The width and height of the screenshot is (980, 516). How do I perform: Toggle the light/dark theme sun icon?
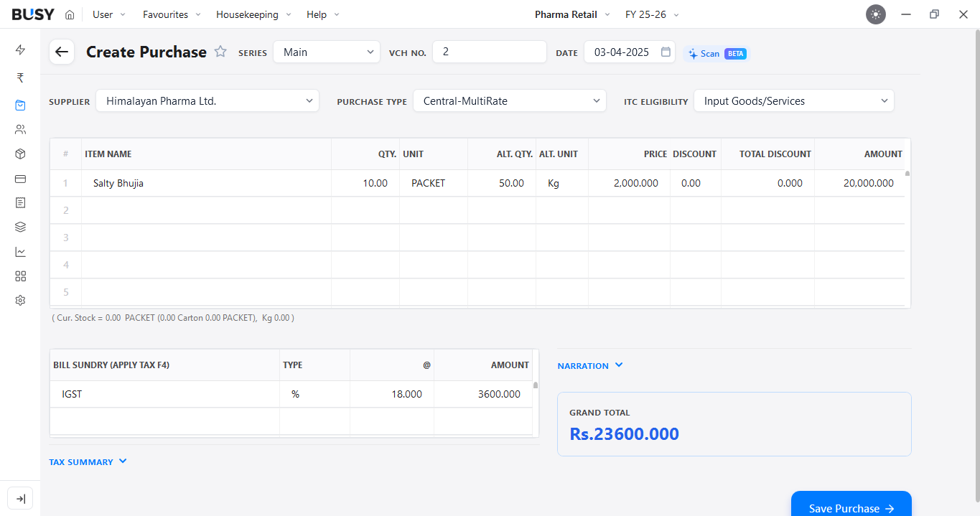[876, 14]
